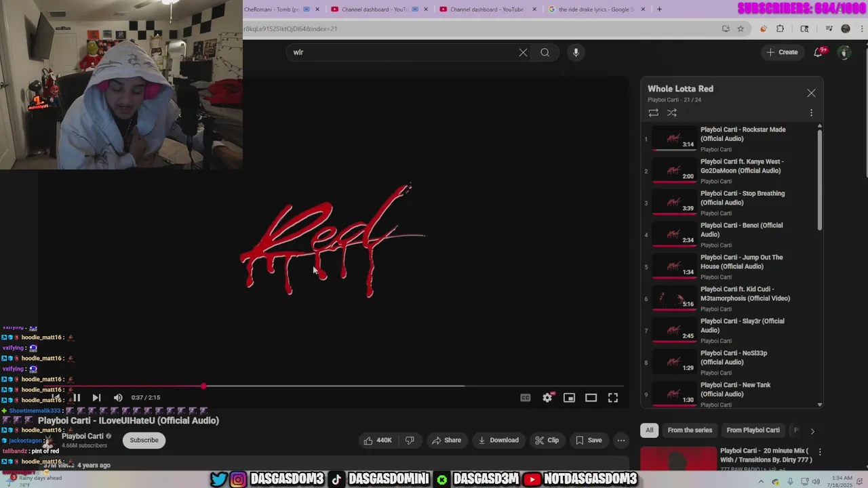Image resolution: width=868 pixels, height=488 pixels.
Task: Open options for 20 minute Mix video
Action: [x=820, y=452]
